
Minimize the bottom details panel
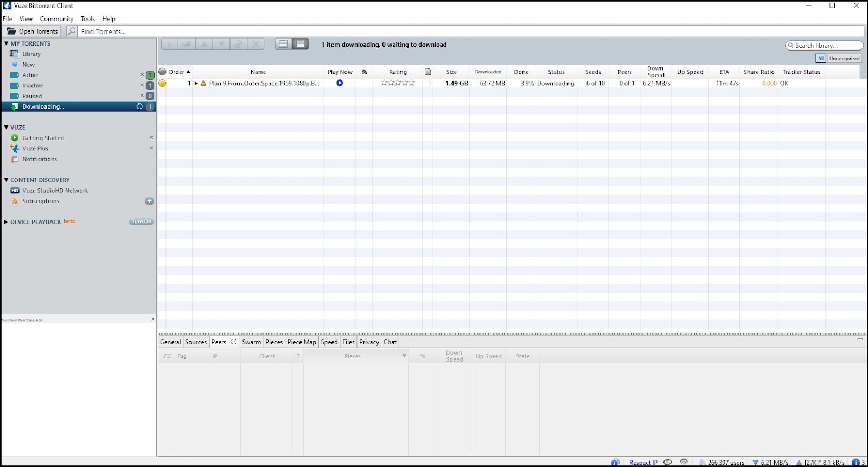[860, 339]
